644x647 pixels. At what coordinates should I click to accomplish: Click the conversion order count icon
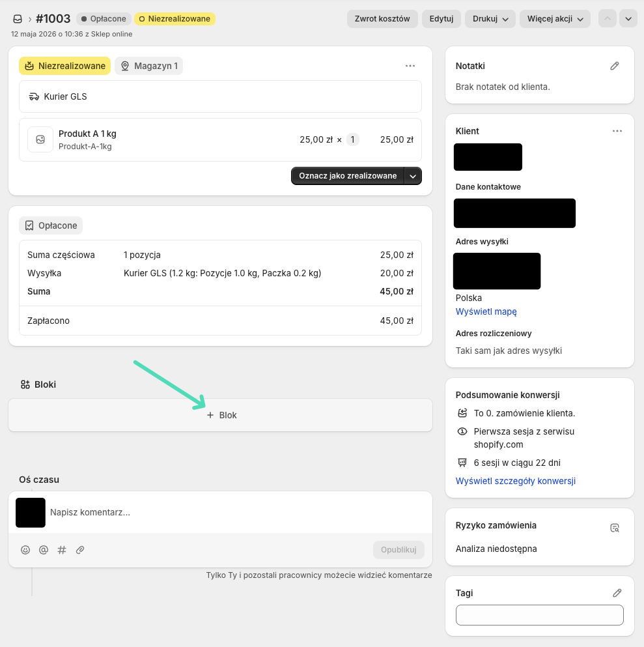click(x=462, y=413)
